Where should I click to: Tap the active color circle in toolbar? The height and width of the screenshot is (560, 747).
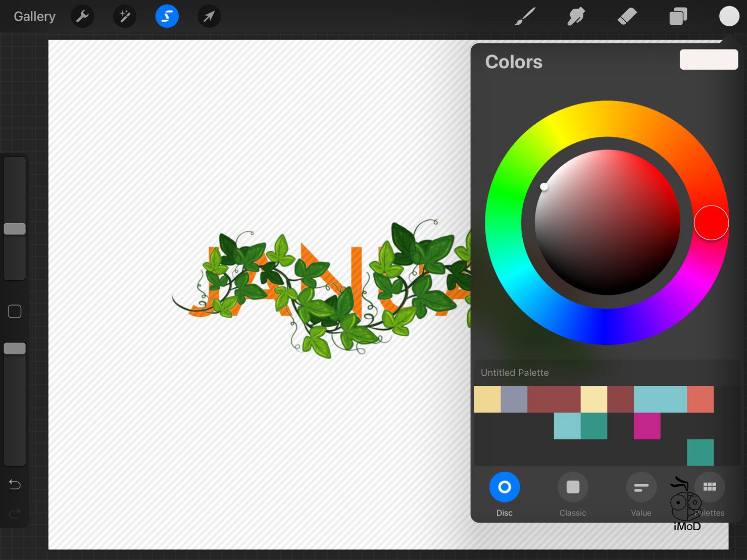pyautogui.click(x=729, y=17)
